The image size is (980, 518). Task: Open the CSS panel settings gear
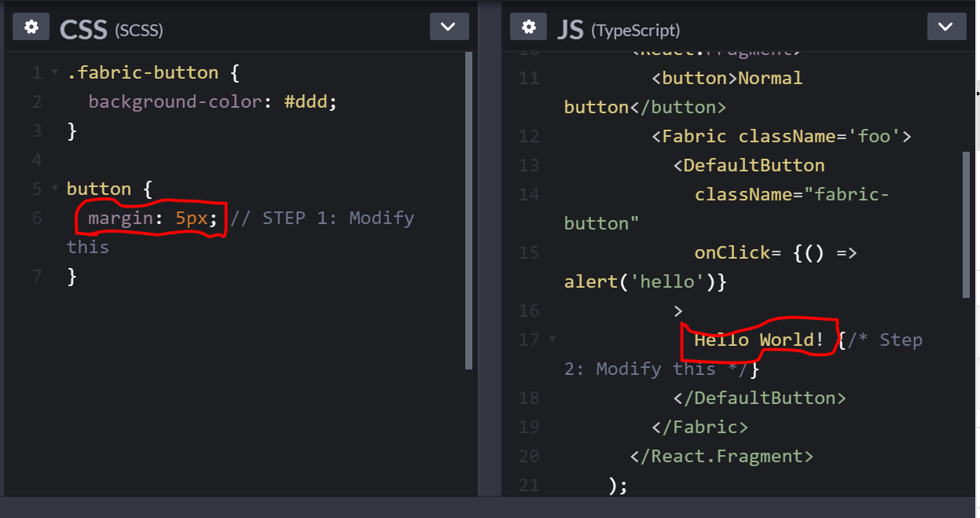(31, 26)
